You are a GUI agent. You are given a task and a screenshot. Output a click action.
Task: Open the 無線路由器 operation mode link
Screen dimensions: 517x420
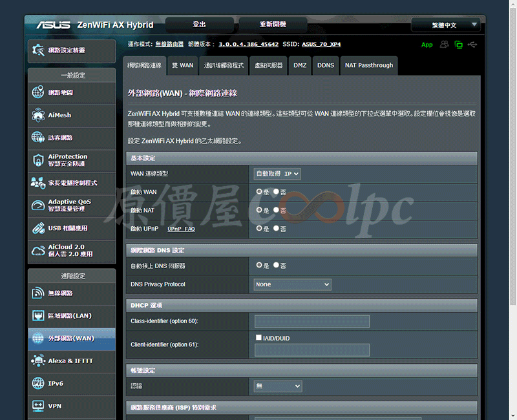[169, 44]
